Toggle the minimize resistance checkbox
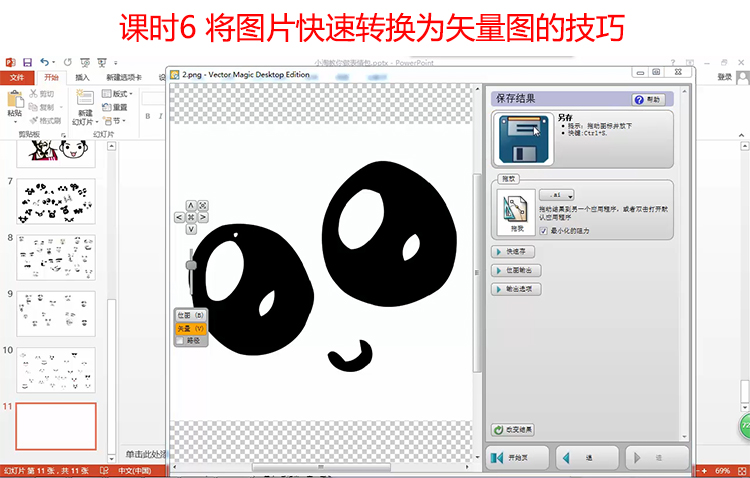 click(x=543, y=231)
